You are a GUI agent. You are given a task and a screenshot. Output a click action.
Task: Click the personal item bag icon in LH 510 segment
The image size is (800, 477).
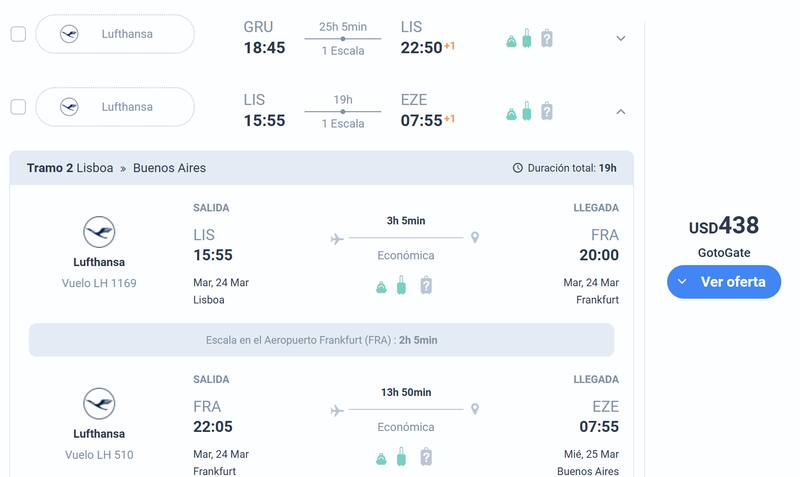tap(381, 458)
